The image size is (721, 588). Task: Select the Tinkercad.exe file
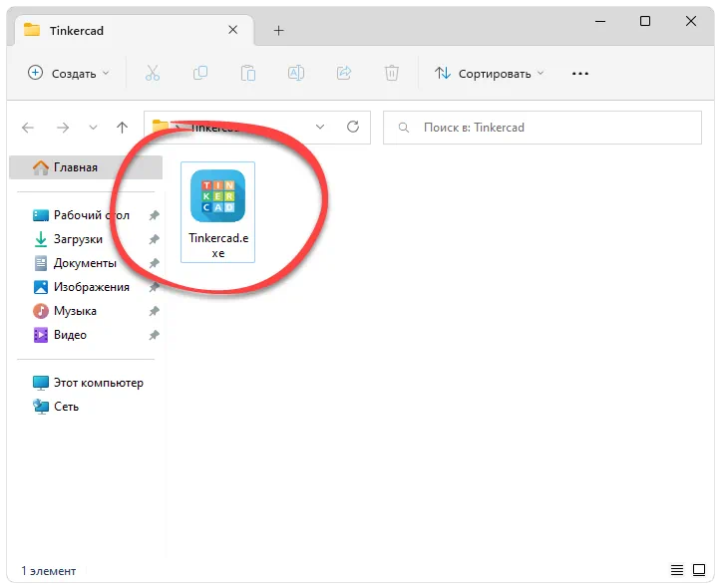point(218,212)
